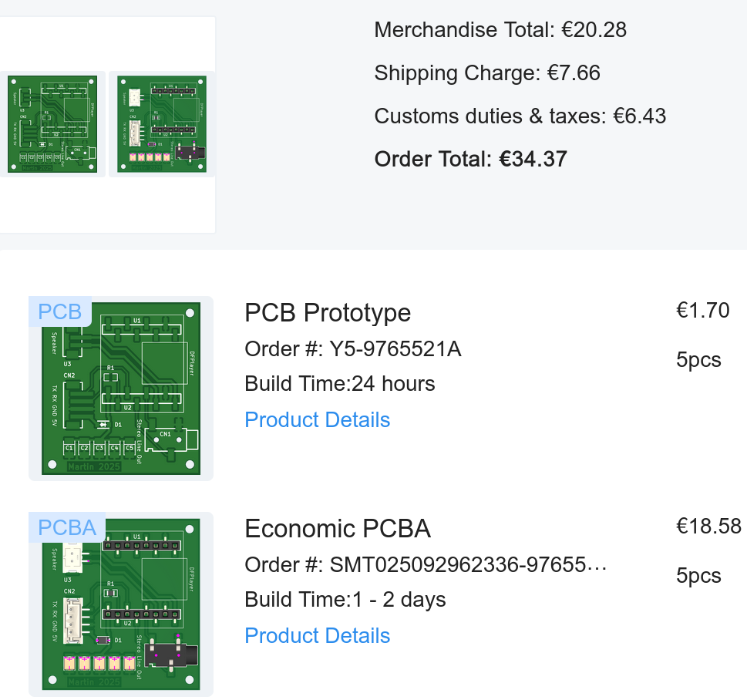The height and width of the screenshot is (700, 747).
Task: Open Product Details for PCB Prototype
Action: click(317, 420)
